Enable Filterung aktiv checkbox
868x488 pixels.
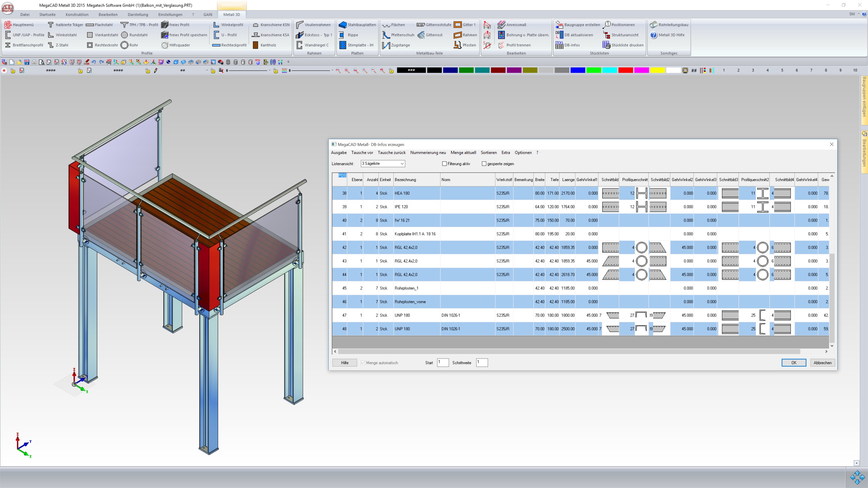[444, 164]
